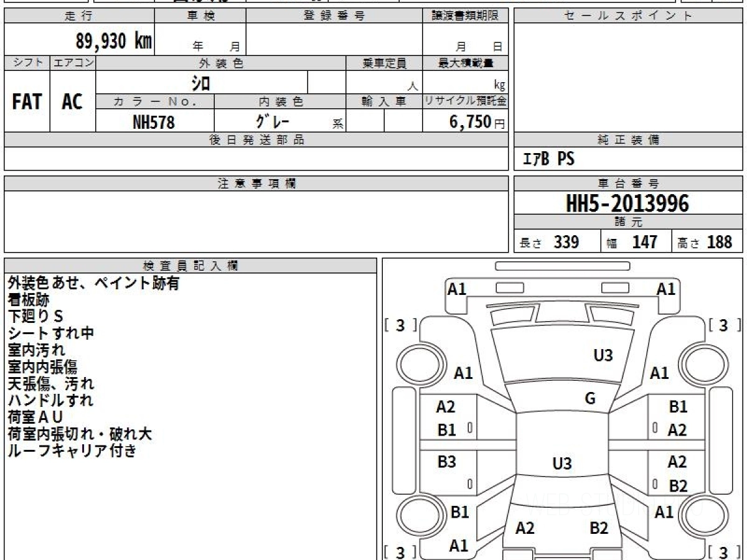
Task: Click the 検査員記入欄 section header
Action: click(x=190, y=266)
